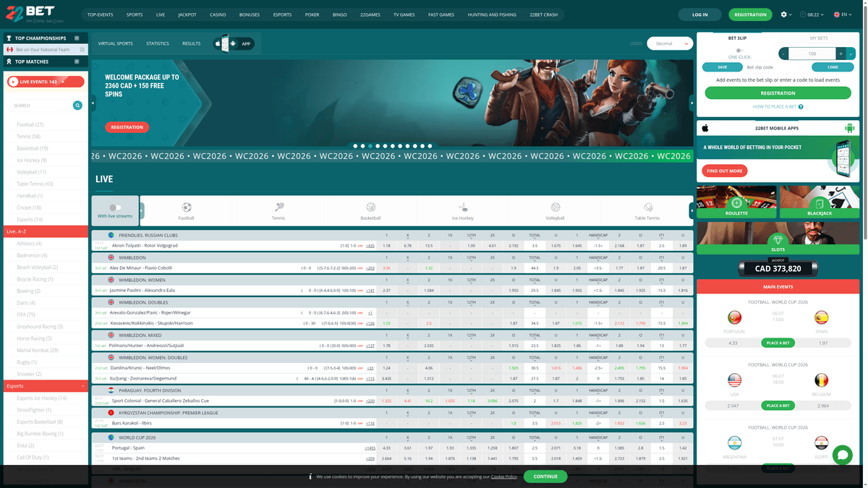Screen dimensions: 868x488
Task: Open the TOP-EVENTS menu
Action: click(100, 14)
